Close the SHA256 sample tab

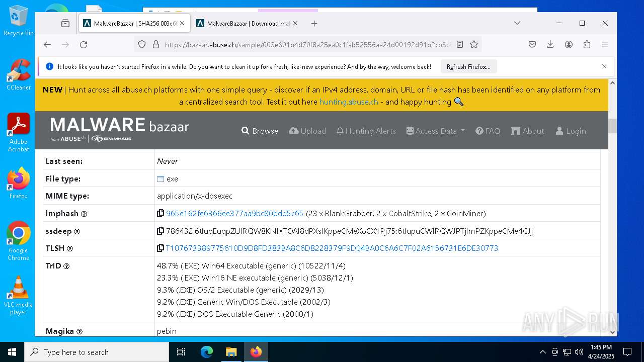click(x=182, y=23)
